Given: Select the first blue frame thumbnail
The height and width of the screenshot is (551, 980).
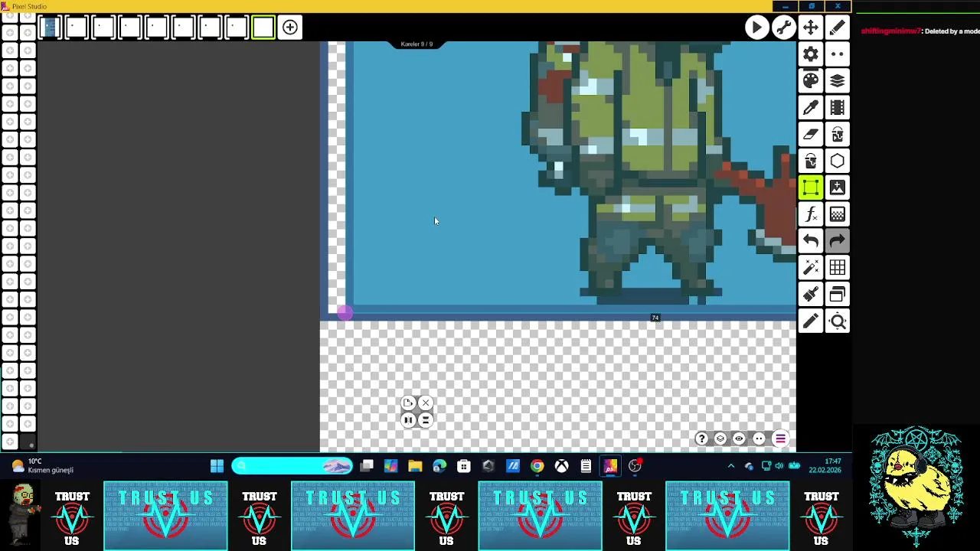Looking at the screenshot, I should pos(50,28).
